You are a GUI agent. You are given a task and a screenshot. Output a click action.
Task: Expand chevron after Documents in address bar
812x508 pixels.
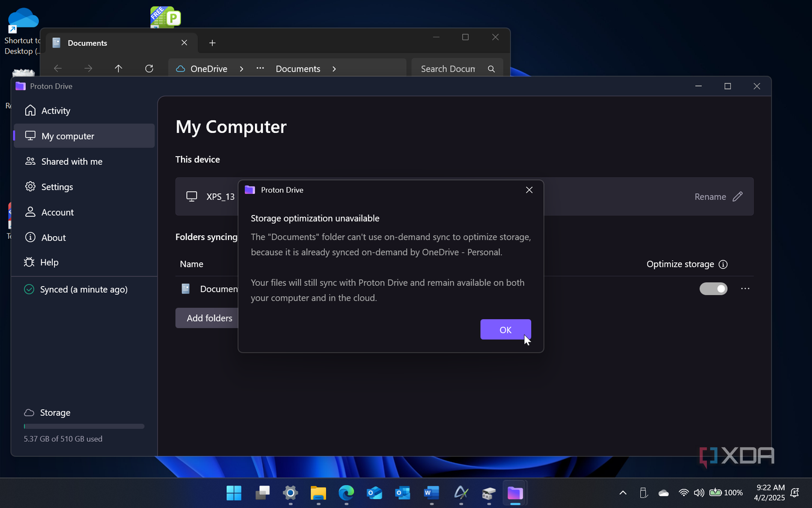pyautogui.click(x=334, y=69)
